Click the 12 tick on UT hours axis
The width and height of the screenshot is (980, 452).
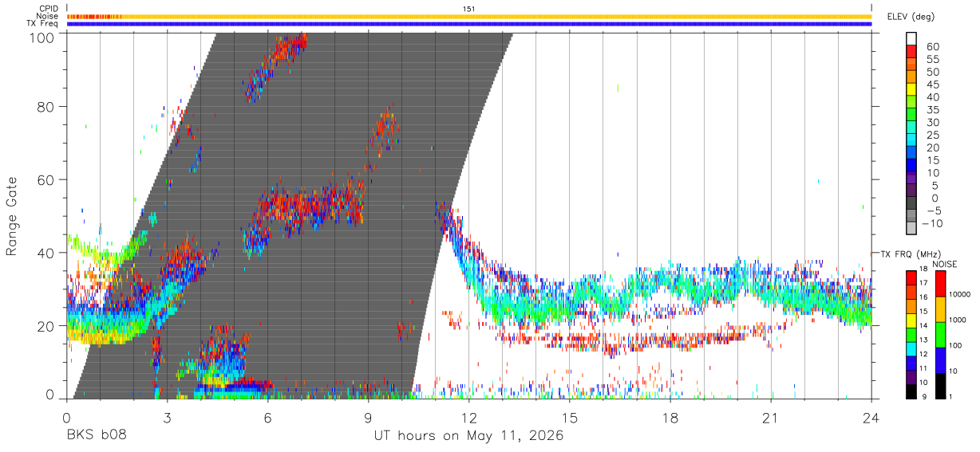point(468,417)
